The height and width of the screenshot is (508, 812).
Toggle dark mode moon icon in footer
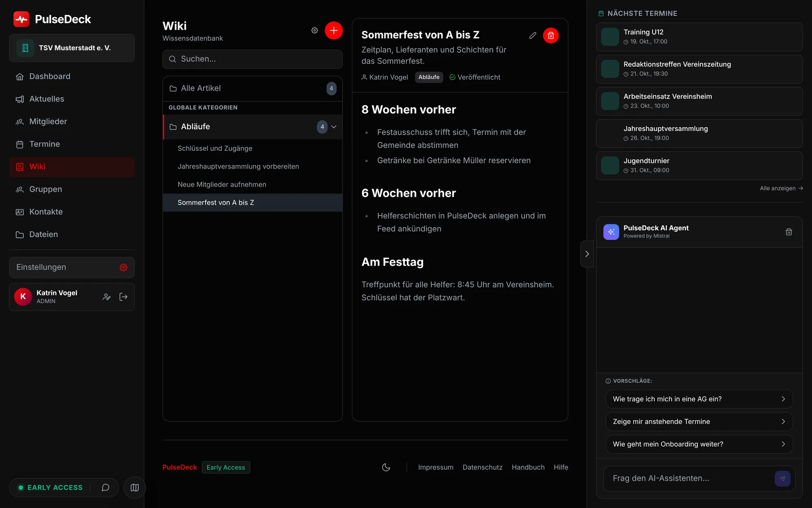pyautogui.click(x=386, y=467)
